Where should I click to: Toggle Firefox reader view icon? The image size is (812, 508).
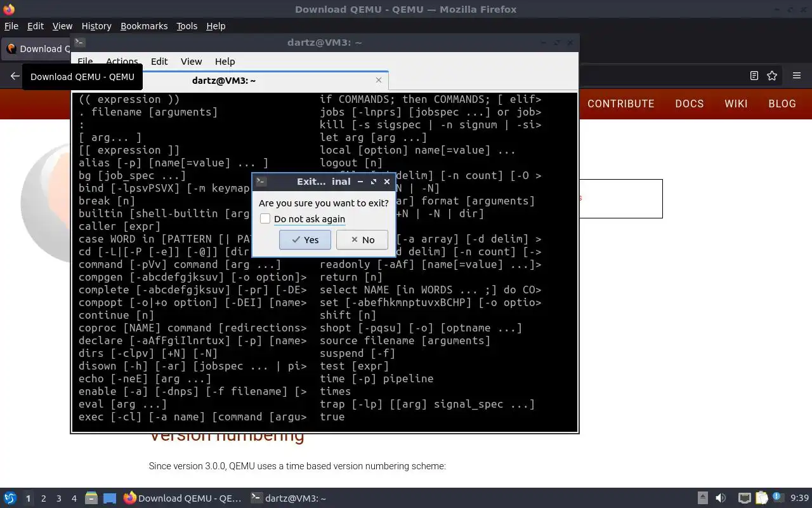click(x=754, y=76)
